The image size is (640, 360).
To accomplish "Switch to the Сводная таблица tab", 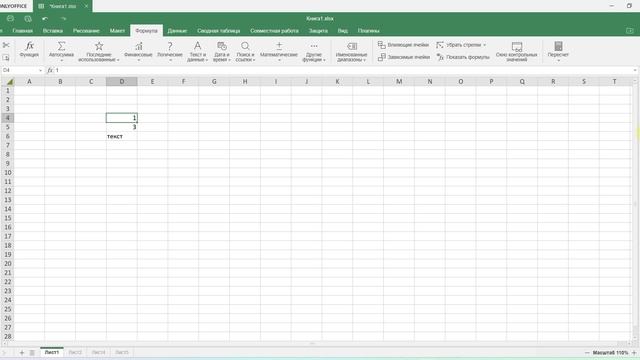I will click(218, 31).
